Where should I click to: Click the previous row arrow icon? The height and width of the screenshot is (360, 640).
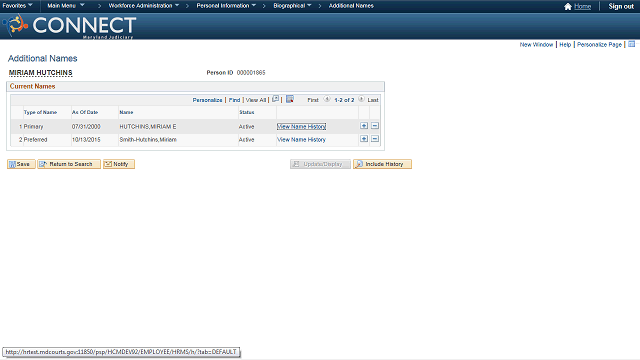coord(327,99)
